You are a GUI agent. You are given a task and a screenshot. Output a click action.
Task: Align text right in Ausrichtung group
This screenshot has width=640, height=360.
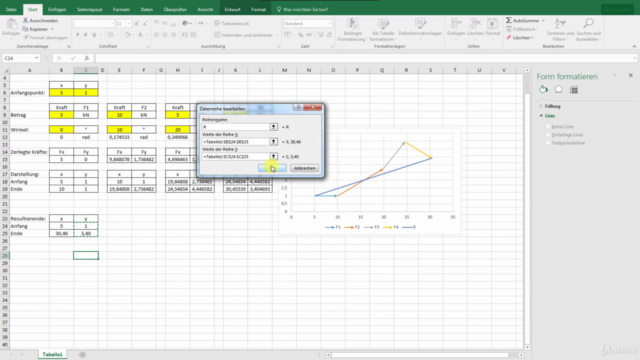[173, 35]
